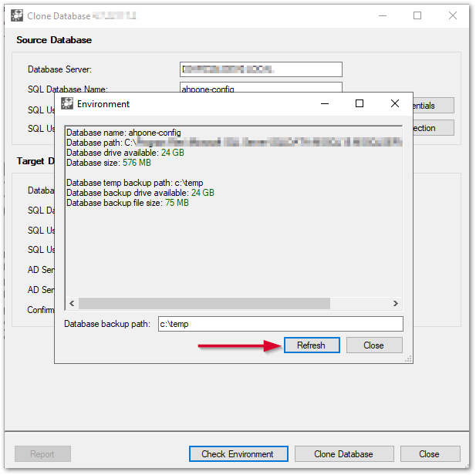Close the Environment dialog via Close button
This screenshot has height=475, width=476.
[374, 345]
